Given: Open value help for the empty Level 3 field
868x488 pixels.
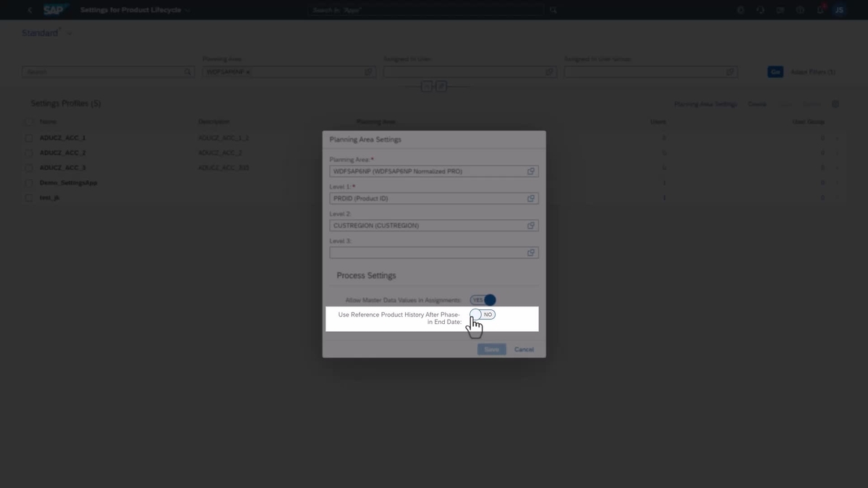Looking at the screenshot, I should click(532, 252).
